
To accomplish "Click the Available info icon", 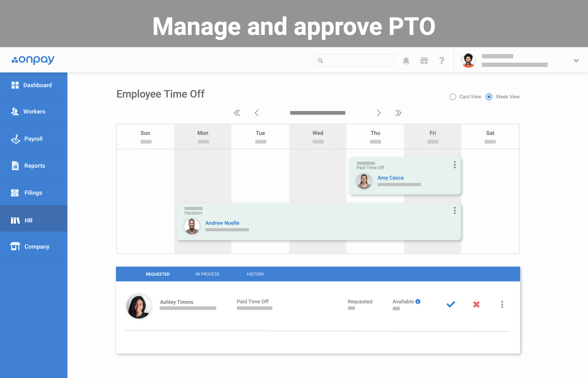I will (x=418, y=301).
